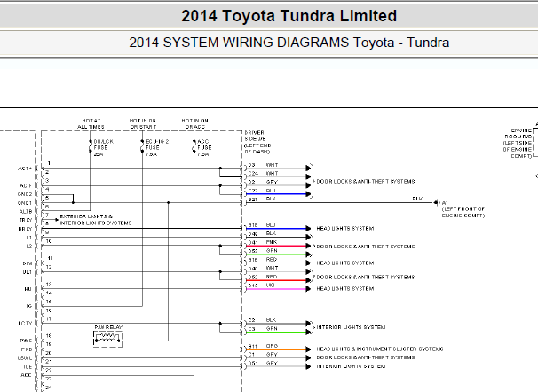Click the 'D53 GRN' wire label
538x392 pixels.
click(x=263, y=251)
